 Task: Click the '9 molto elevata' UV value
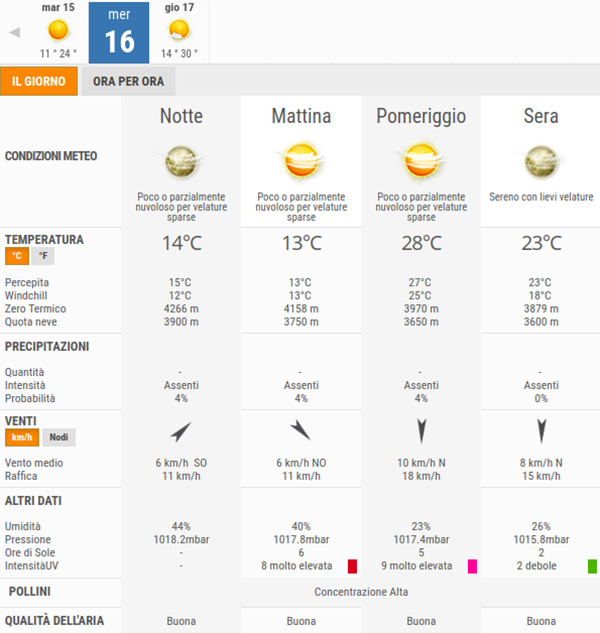[x=416, y=566]
